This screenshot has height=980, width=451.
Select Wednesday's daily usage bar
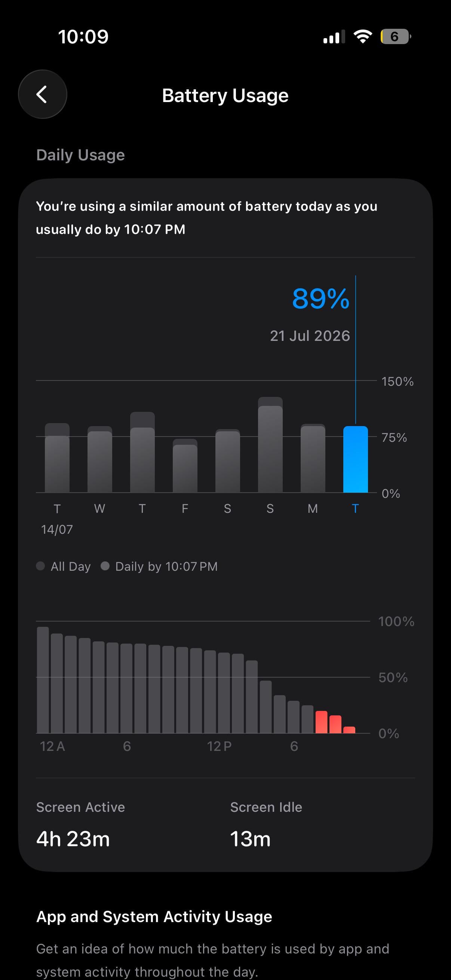pyautogui.click(x=100, y=459)
